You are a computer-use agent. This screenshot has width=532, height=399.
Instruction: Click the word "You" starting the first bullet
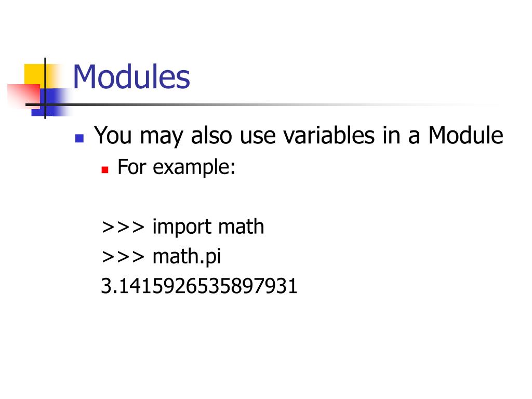coord(113,136)
